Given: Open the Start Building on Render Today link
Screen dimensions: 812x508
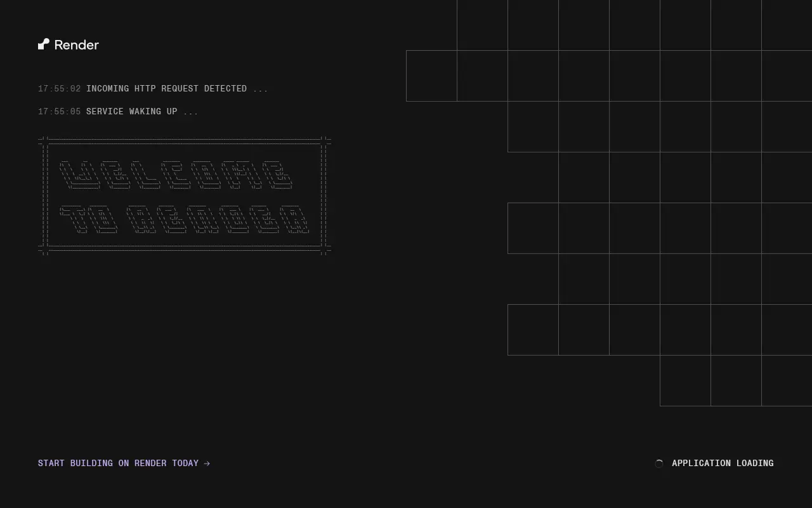Looking at the screenshot, I should point(124,463).
